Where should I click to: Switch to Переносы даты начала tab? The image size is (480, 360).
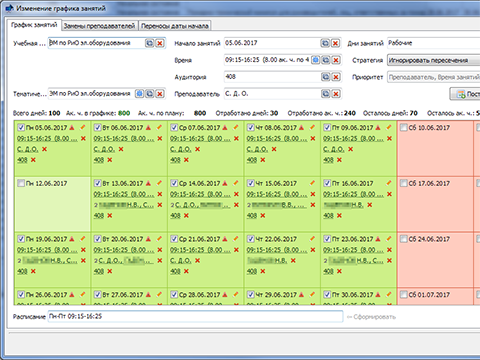(175, 26)
